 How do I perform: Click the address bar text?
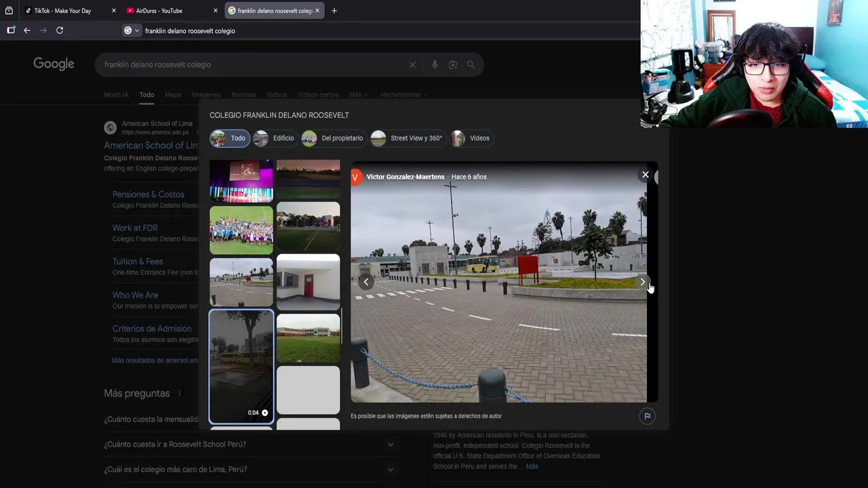pos(190,30)
